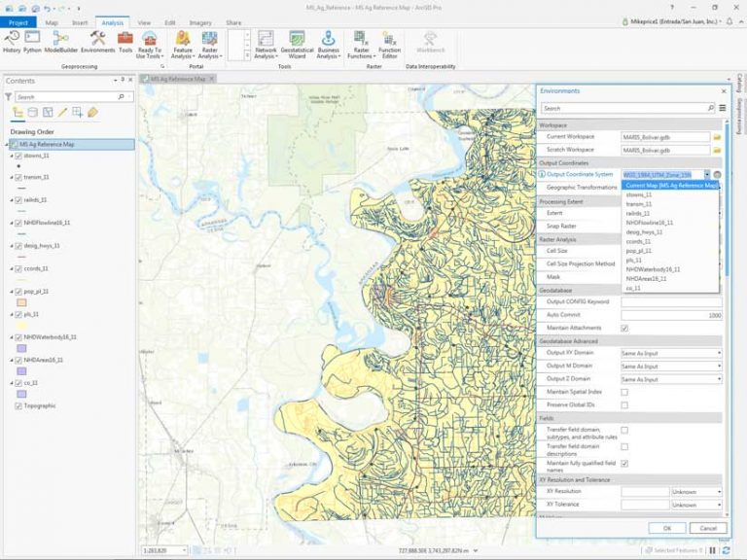Click the Undo arrow in quick access toolbar
This screenshot has height=560, width=747.
click(47, 8)
